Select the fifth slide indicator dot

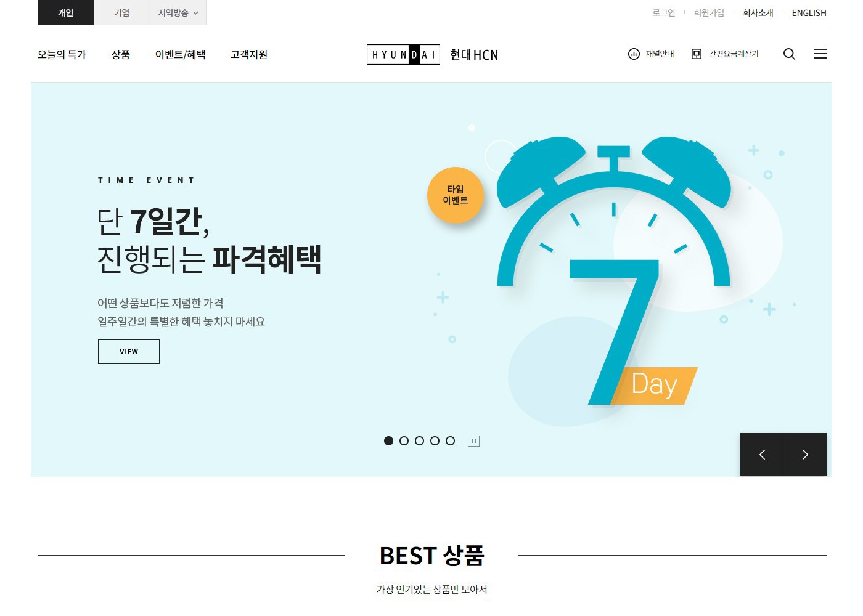click(451, 441)
